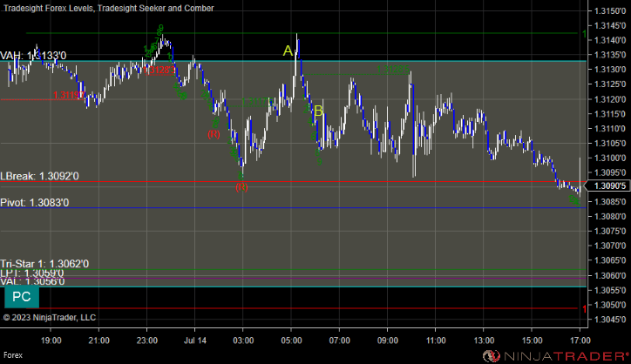The height and width of the screenshot is (364, 631).
Task: Click the 1.3120'0 price axis label
Action: [610, 99]
